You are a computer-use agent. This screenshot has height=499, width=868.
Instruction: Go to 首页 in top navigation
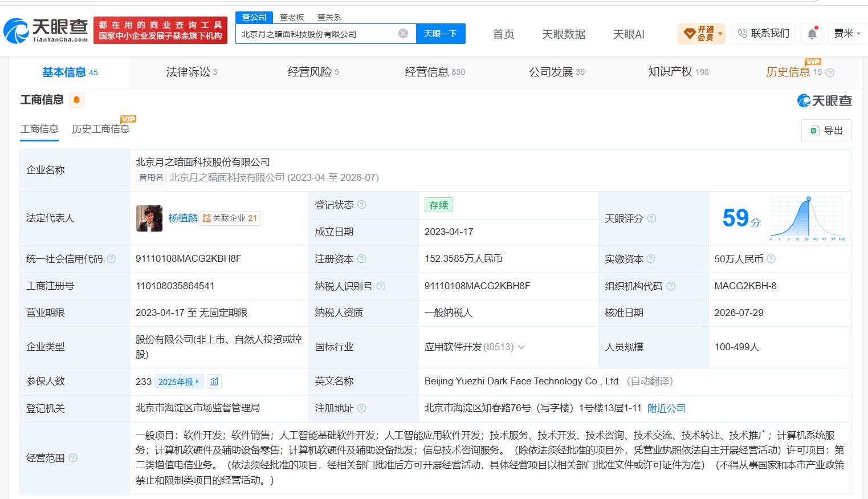[x=503, y=34]
